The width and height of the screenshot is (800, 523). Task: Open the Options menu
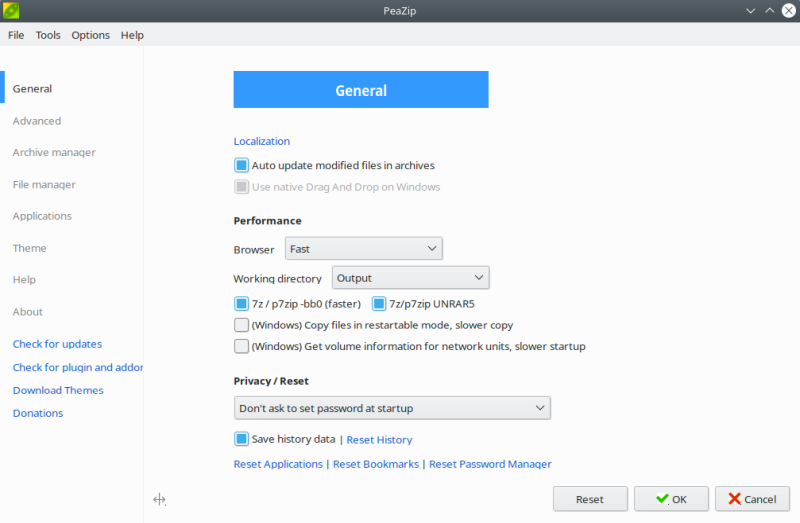pyautogui.click(x=90, y=35)
